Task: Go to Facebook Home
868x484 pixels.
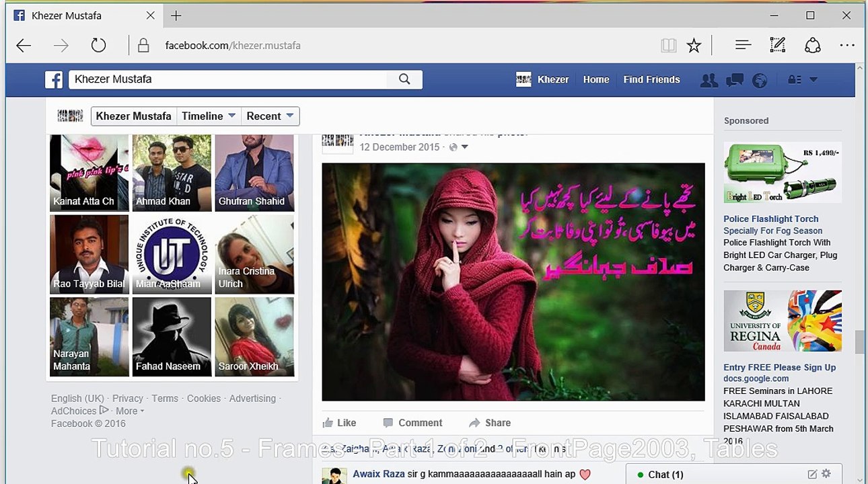Action: tap(596, 79)
